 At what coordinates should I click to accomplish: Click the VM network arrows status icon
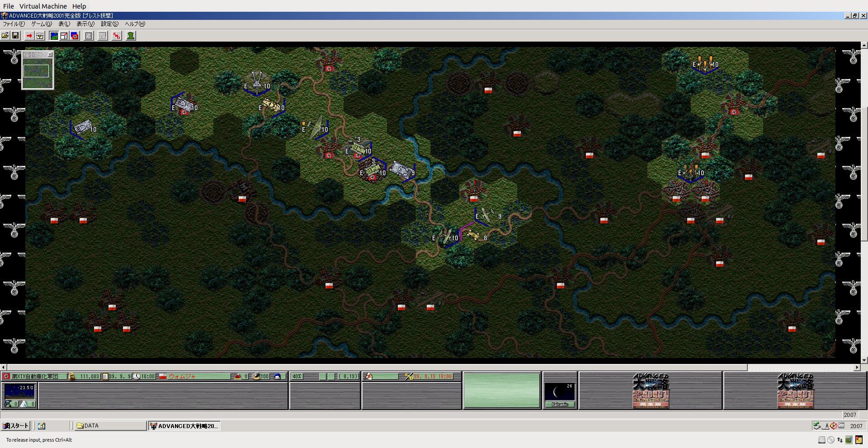coord(840,440)
